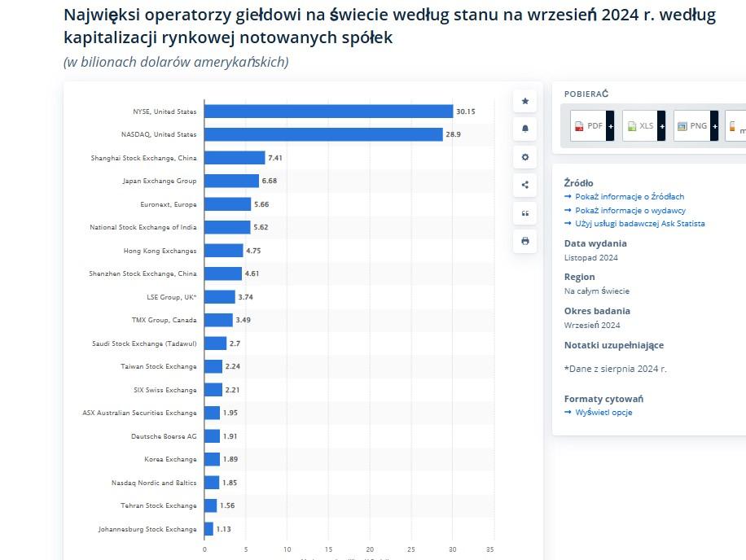Viewport: 746px width, 560px height.
Task: Click the Shenzhen Stock Exchange bar
Action: point(223,273)
